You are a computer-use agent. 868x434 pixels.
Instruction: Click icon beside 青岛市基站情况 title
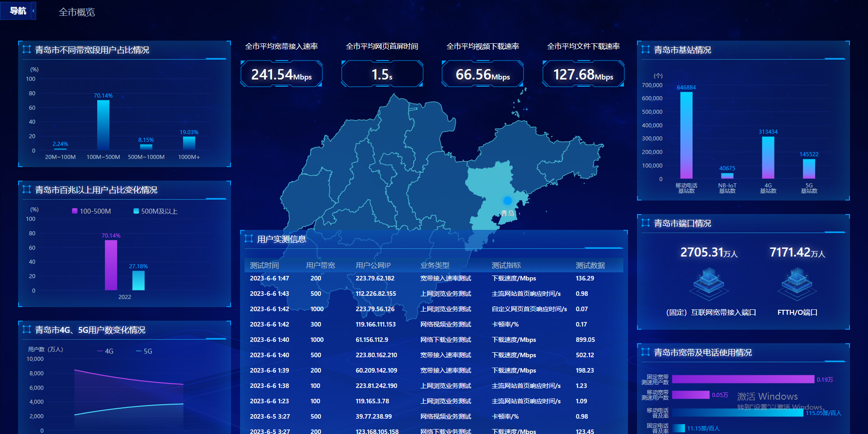coord(646,50)
